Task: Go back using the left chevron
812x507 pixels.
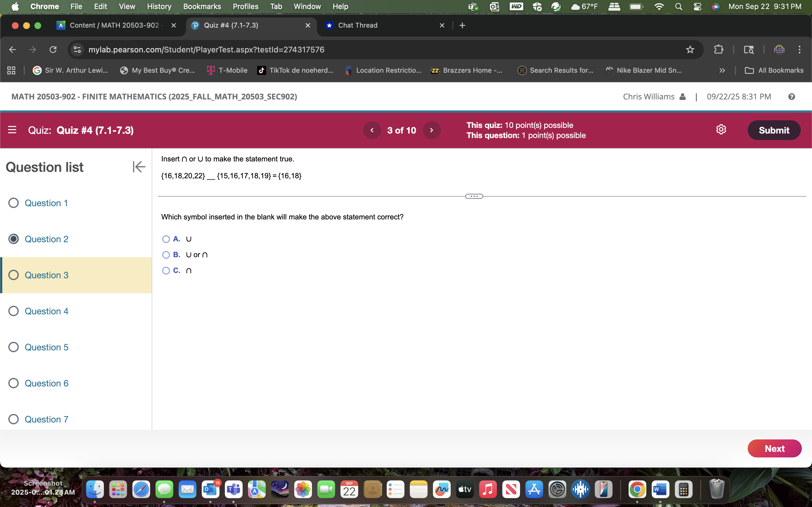Action: pos(372,130)
